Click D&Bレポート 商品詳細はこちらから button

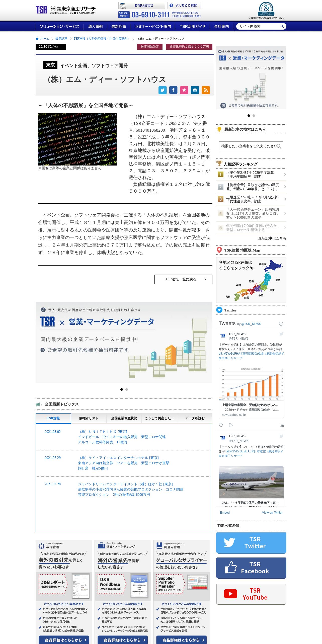pos(64,640)
